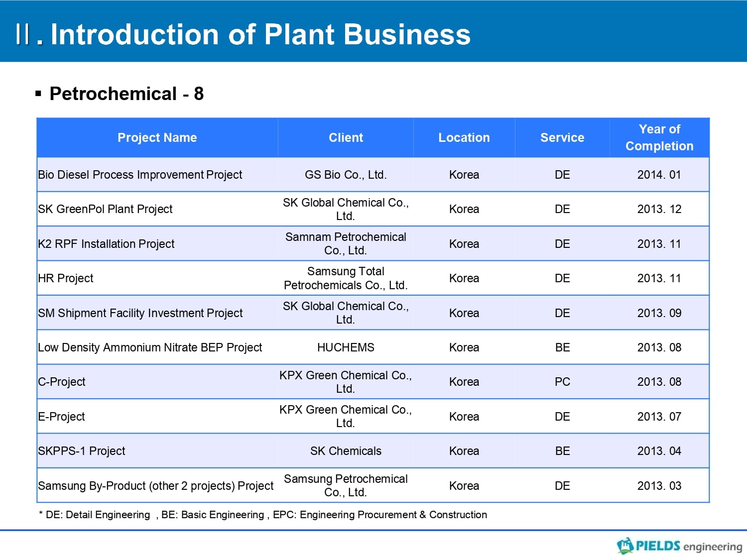Viewport: 747px width, 560px height.
Task: Click the completion date '2013. 07'
Action: (659, 417)
